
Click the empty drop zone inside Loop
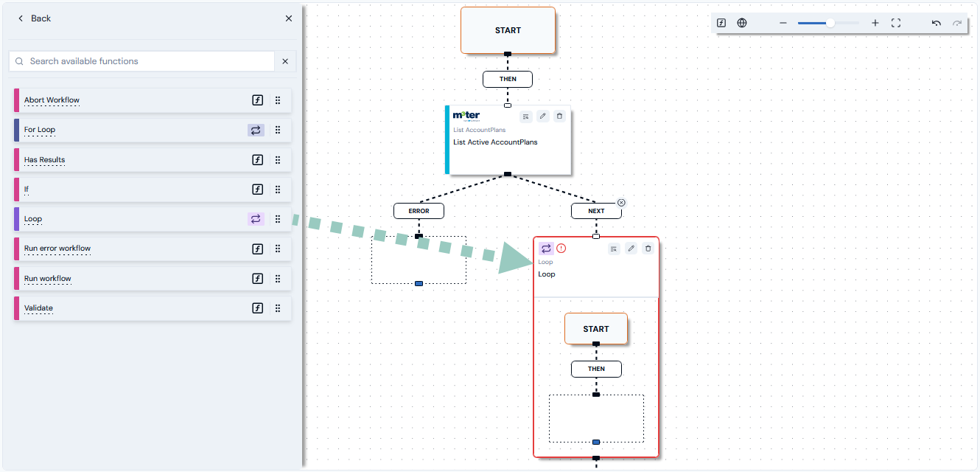[596, 418]
